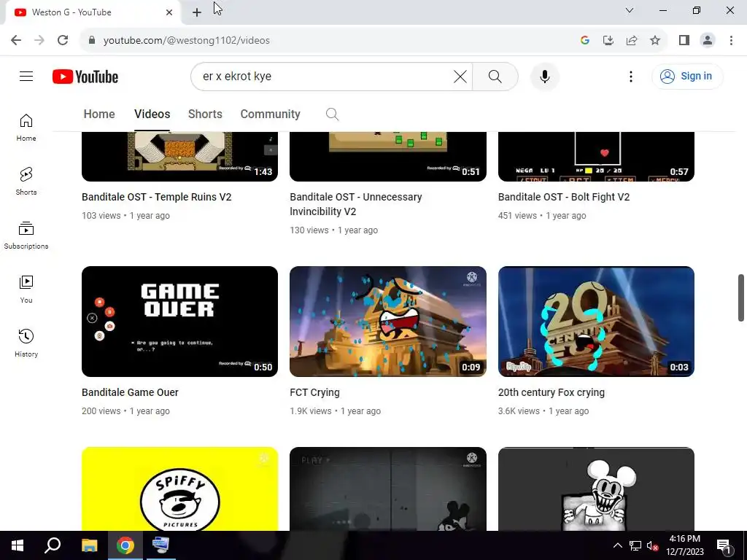747x560 pixels.
Task: Switch to Chrome on the taskbar
Action: [x=125, y=545]
